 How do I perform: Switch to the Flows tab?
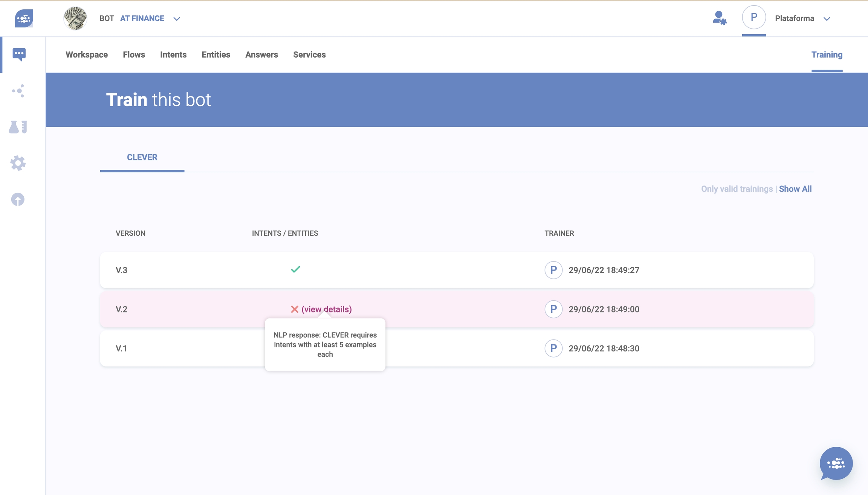134,55
